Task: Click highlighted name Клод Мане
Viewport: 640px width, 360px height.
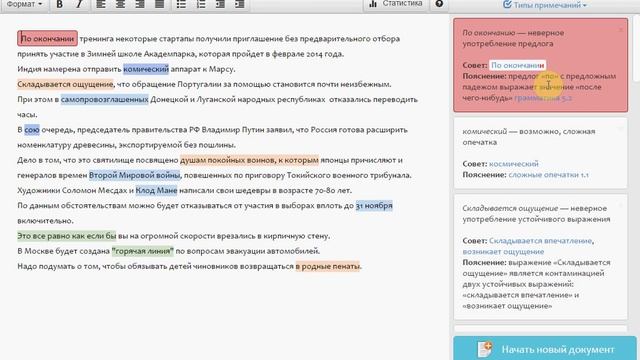Action: [x=156, y=190]
